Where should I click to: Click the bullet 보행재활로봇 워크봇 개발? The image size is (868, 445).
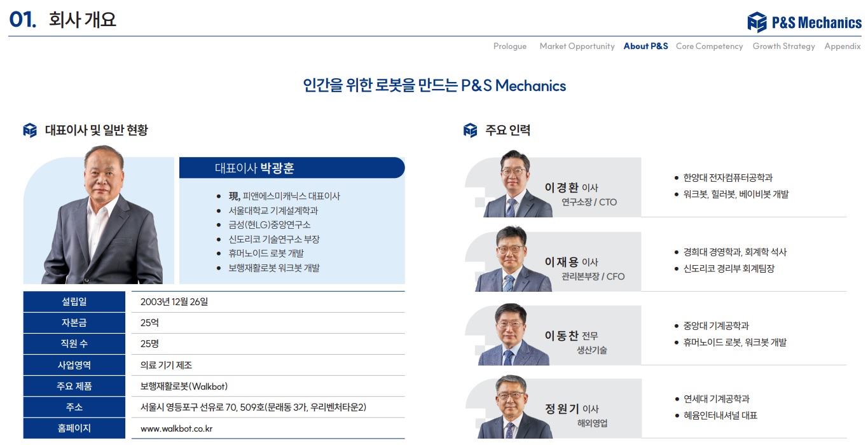(x=274, y=268)
